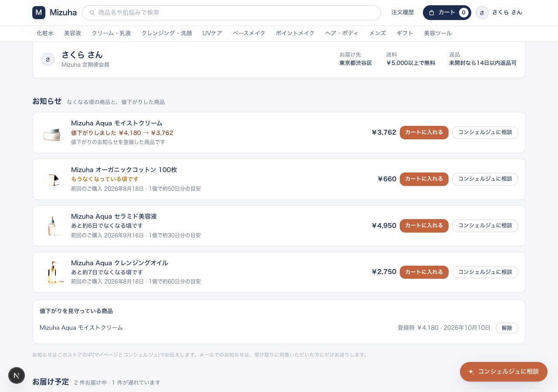Open the 美容ツール category
The width and height of the screenshot is (558, 392).
(x=438, y=33)
